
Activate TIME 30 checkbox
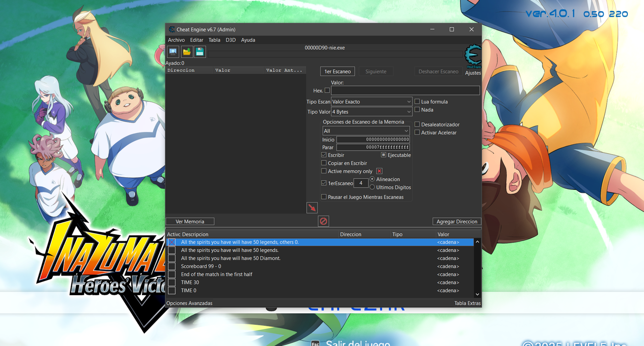[x=172, y=283]
